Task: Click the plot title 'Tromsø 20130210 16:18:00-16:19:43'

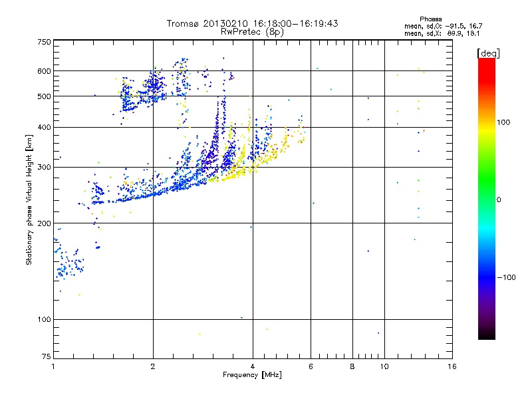Action: (252, 23)
